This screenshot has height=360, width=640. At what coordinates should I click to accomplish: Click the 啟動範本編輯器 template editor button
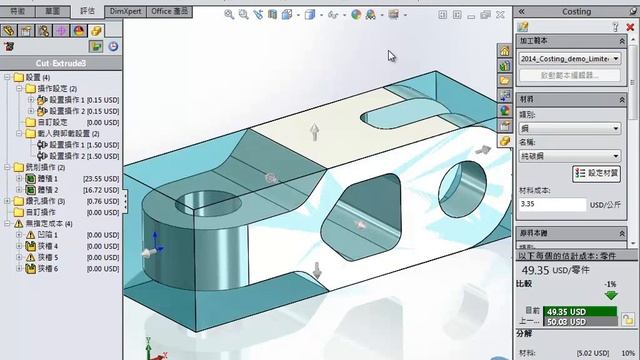click(570, 76)
